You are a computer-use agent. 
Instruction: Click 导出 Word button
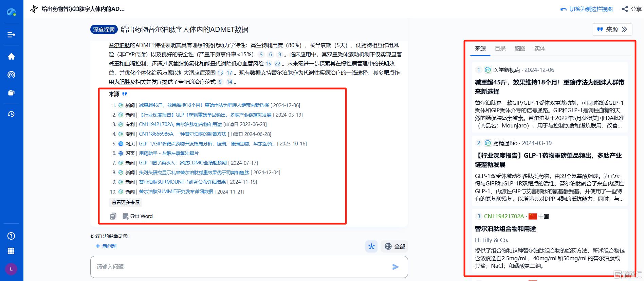[x=137, y=216]
